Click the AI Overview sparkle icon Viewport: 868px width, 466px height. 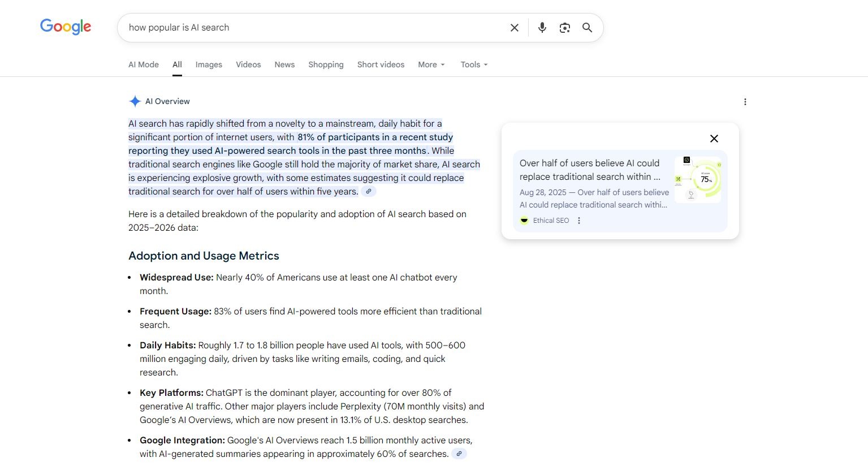[x=135, y=101]
